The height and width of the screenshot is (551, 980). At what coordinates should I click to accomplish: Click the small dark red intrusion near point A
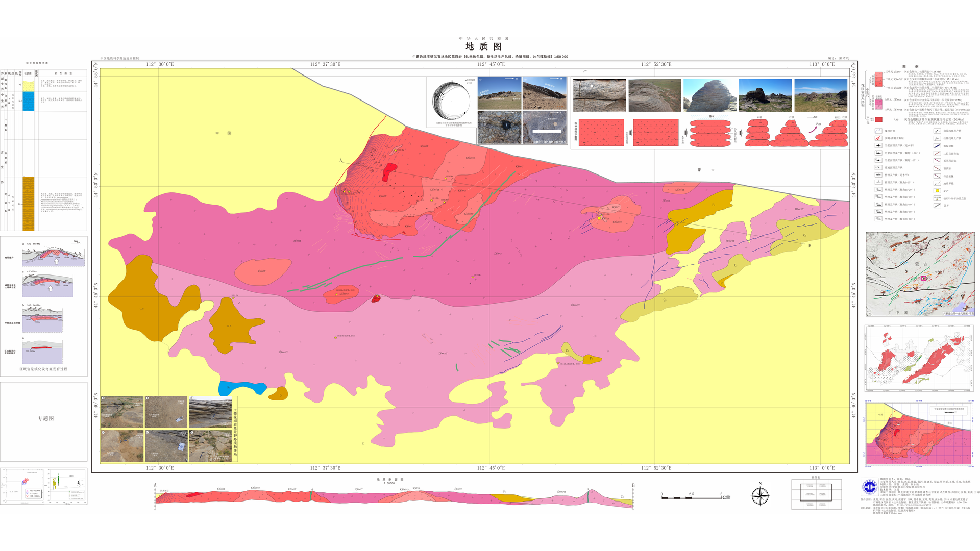click(389, 171)
